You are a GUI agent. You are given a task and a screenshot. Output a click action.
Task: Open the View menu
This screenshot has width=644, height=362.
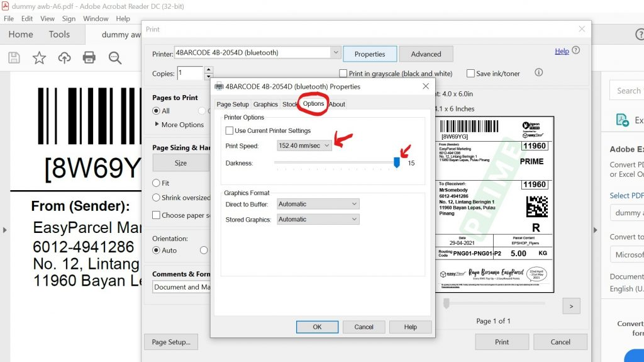click(47, 18)
